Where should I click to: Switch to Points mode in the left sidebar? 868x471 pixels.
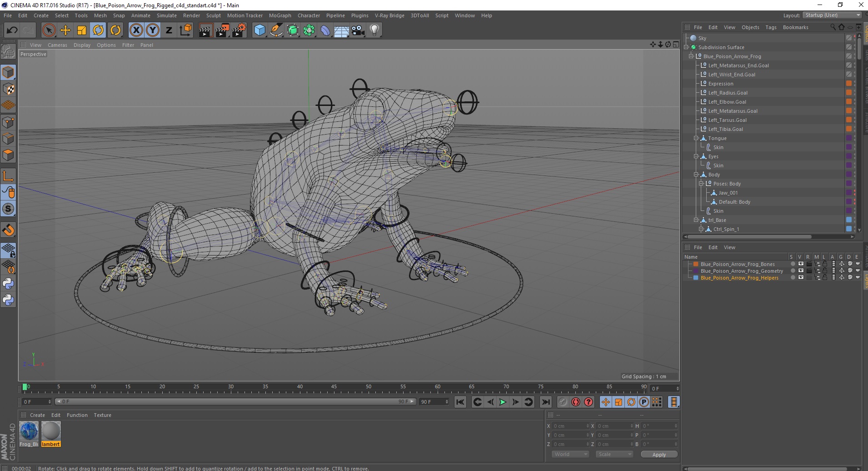pos(8,122)
